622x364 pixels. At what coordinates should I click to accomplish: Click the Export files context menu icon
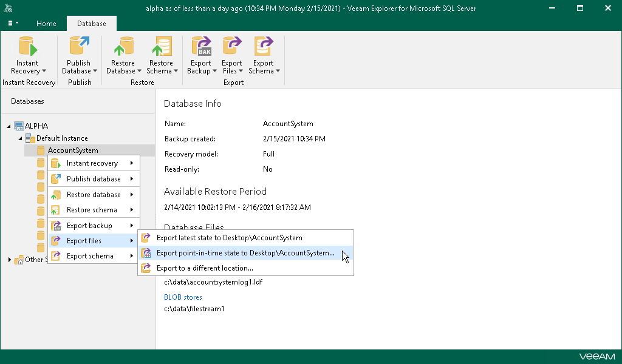(x=56, y=241)
